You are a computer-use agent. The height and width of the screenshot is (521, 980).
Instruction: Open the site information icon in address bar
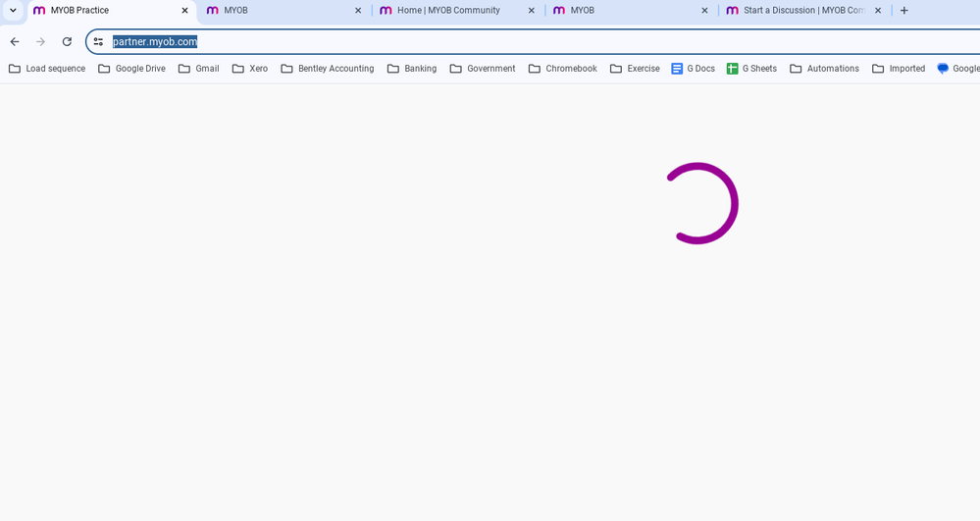pyautogui.click(x=98, y=42)
